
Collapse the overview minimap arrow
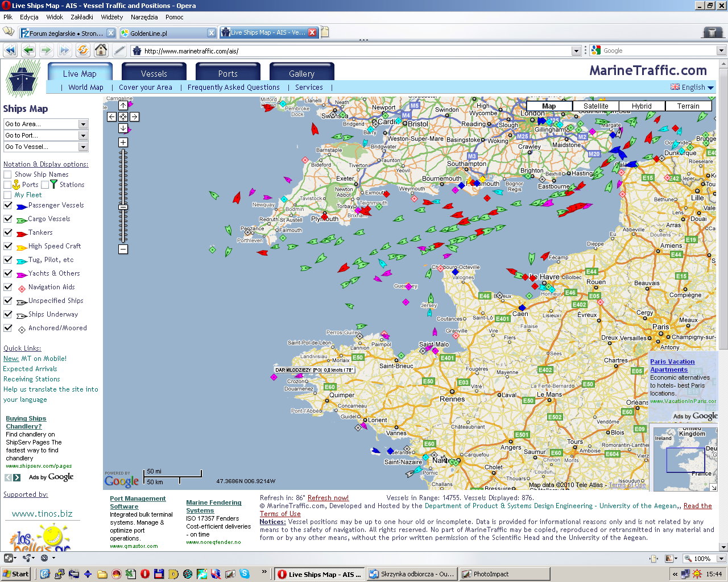[713, 487]
